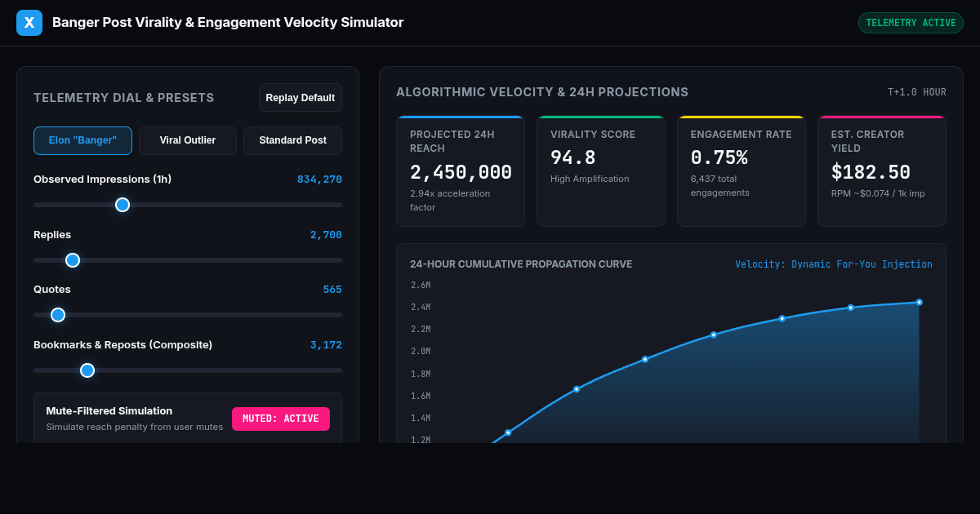The height and width of the screenshot is (514, 980).
Task: Click the Virality Score card
Action: coord(601,171)
